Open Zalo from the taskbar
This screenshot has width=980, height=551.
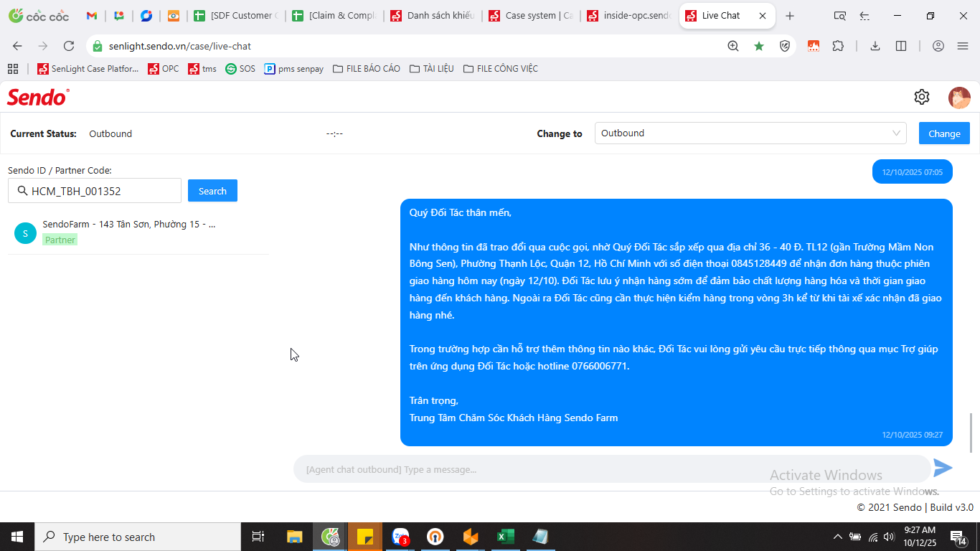pyautogui.click(x=400, y=537)
